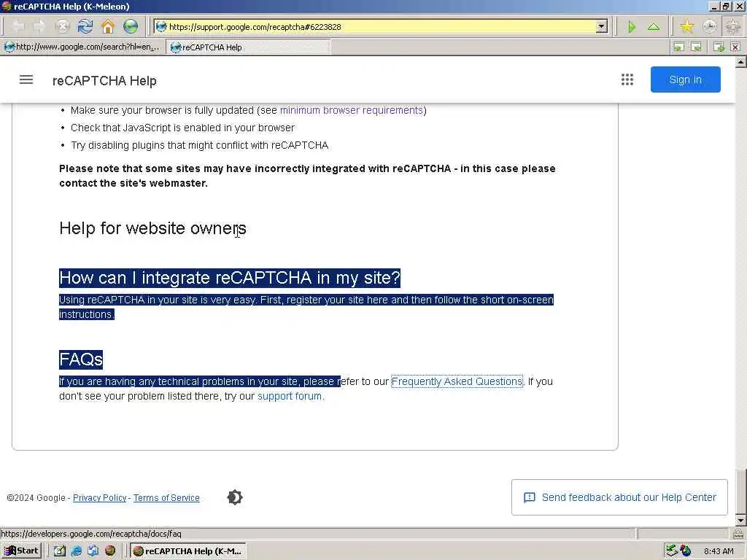Image resolution: width=747 pixels, height=560 pixels.
Task: Open the history clock icon
Action: (709, 27)
